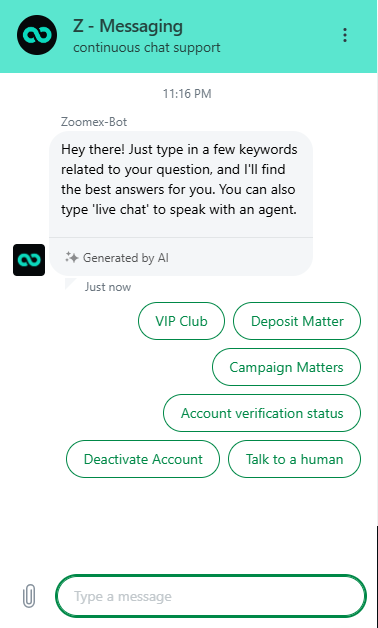
Task: Open the three-dot options menu
Action: 345,35
